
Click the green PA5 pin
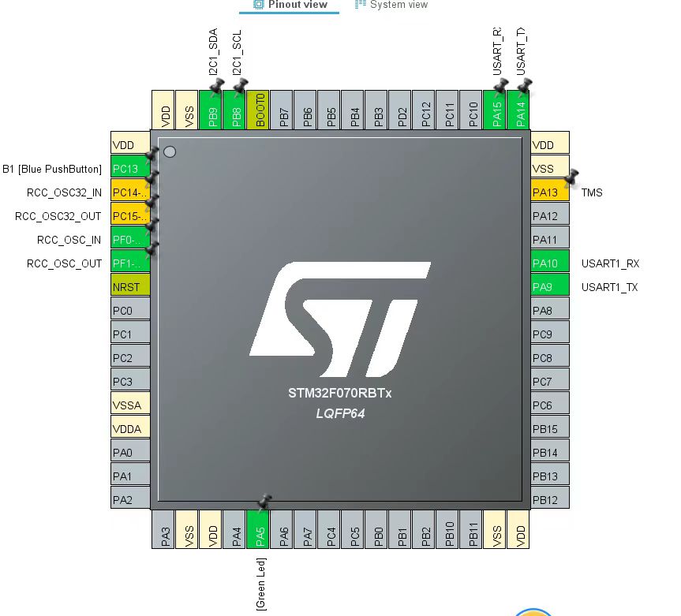point(257,529)
